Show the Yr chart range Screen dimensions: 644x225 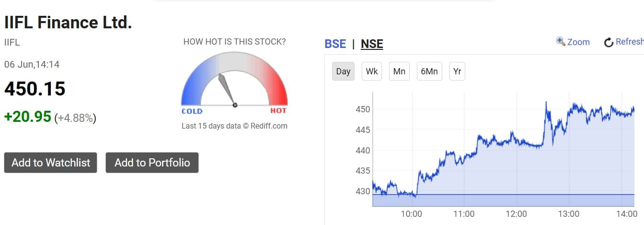tap(457, 71)
